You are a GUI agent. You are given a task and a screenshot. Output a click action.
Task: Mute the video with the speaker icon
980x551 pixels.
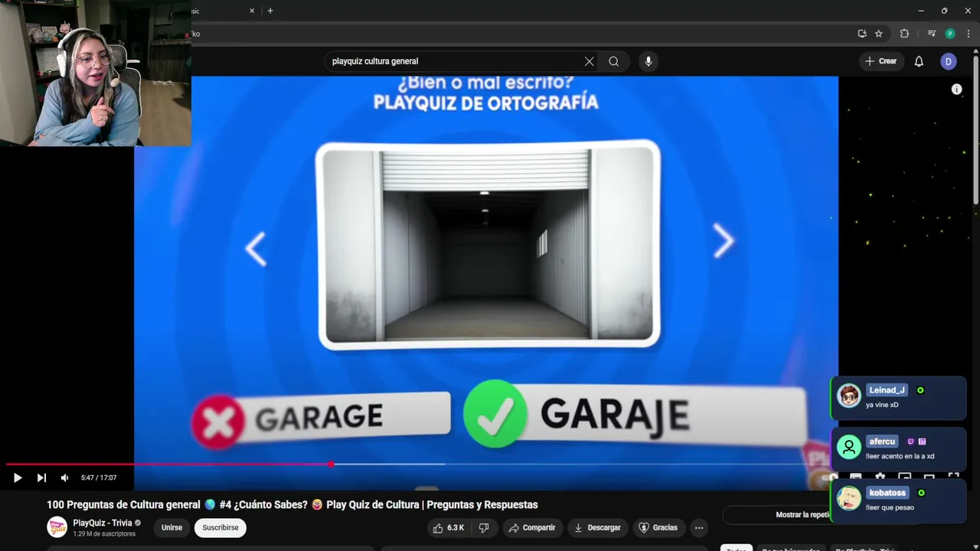(64, 478)
